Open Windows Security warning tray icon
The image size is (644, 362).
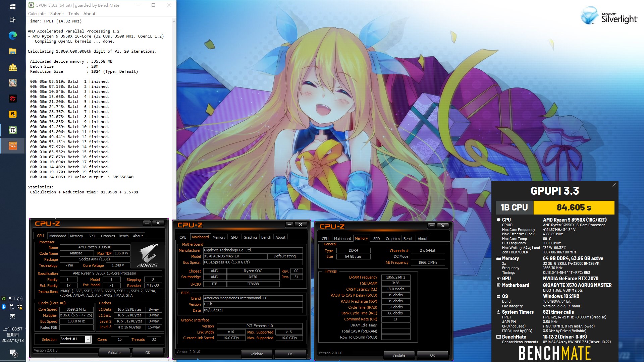pos(19,307)
